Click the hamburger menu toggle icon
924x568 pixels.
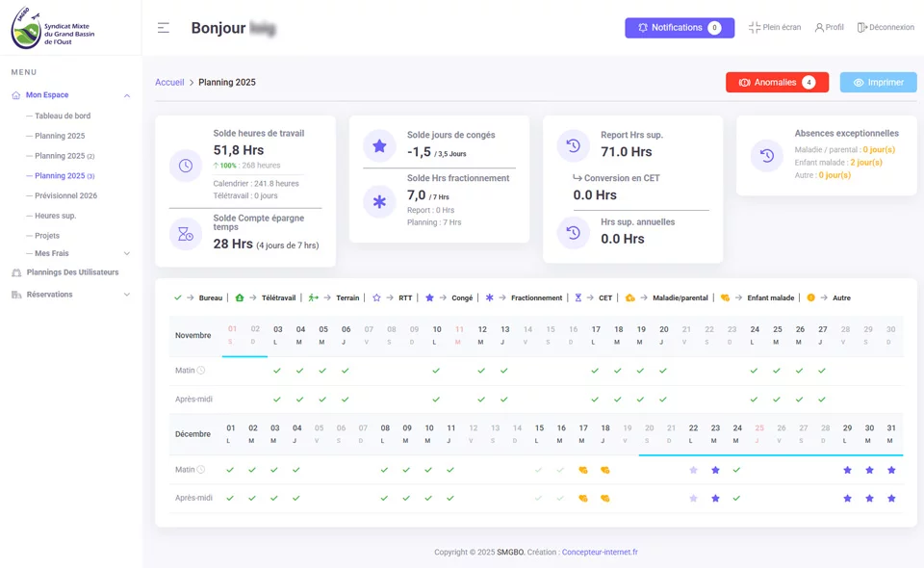pyautogui.click(x=164, y=28)
